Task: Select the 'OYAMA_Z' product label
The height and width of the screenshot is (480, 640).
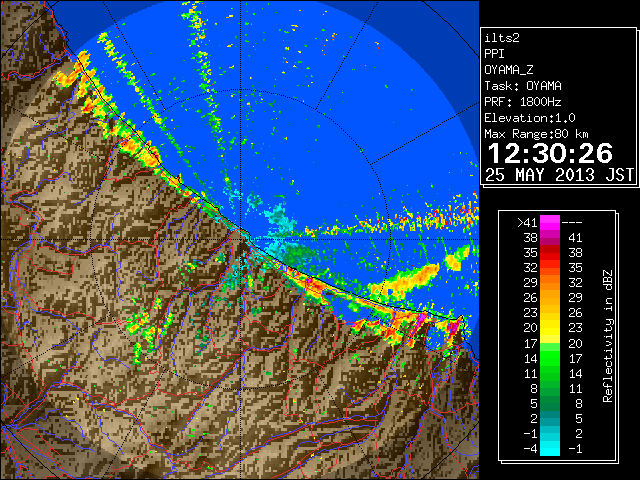Action: pyautogui.click(x=509, y=70)
